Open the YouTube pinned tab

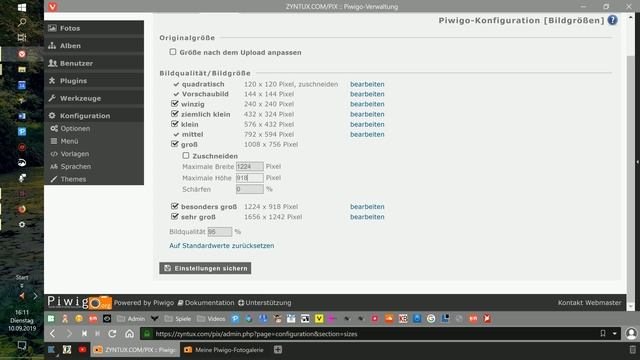point(82,349)
